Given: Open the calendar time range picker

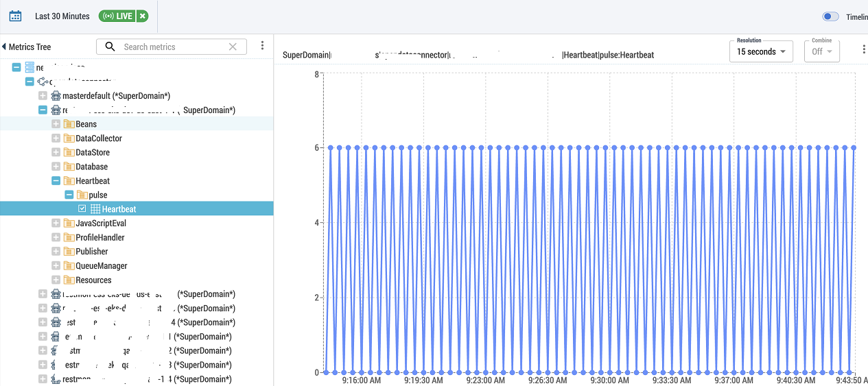Looking at the screenshot, I should 15,16.
